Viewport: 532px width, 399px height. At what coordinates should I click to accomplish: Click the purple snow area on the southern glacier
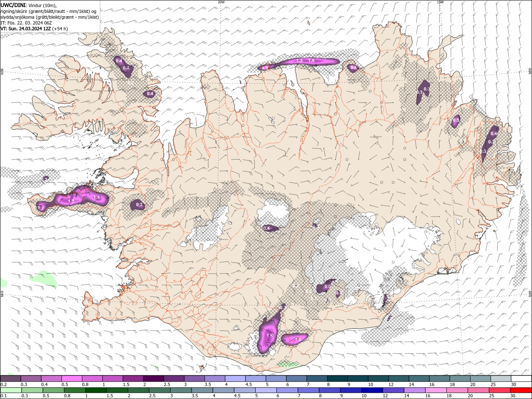269,332
